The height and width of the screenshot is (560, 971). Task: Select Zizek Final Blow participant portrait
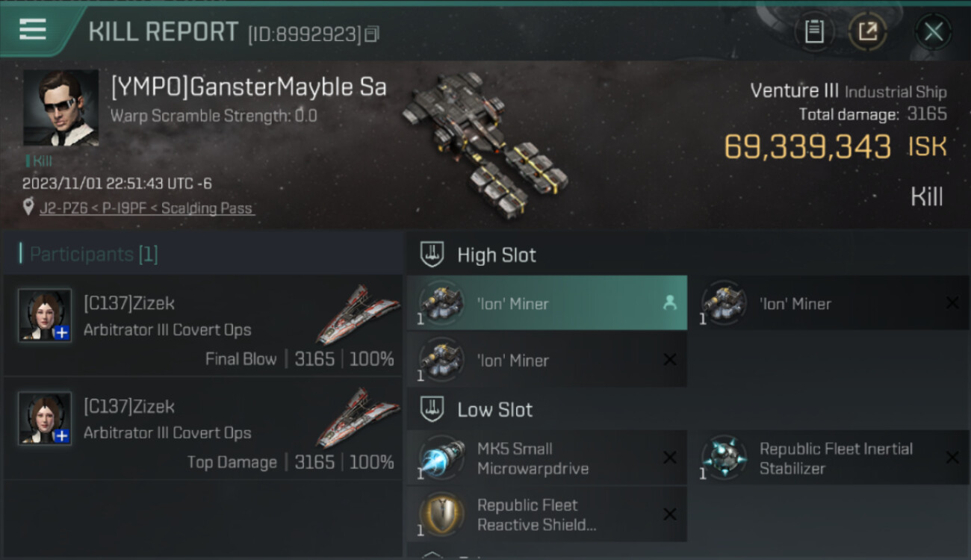tap(45, 315)
